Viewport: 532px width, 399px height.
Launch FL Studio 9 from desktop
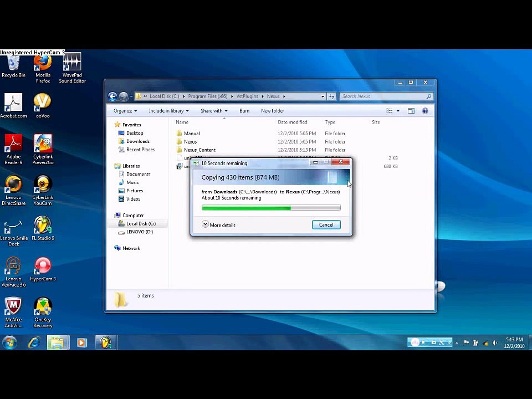pyautogui.click(x=43, y=228)
